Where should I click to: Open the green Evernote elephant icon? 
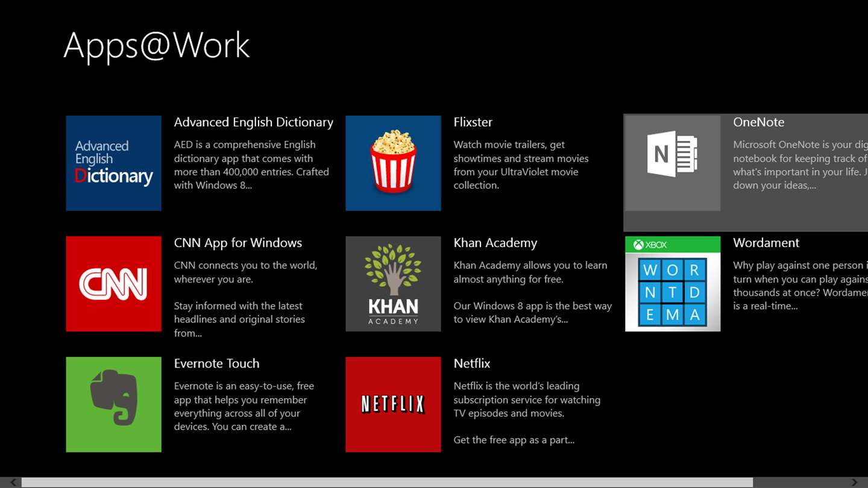pos(113,404)
